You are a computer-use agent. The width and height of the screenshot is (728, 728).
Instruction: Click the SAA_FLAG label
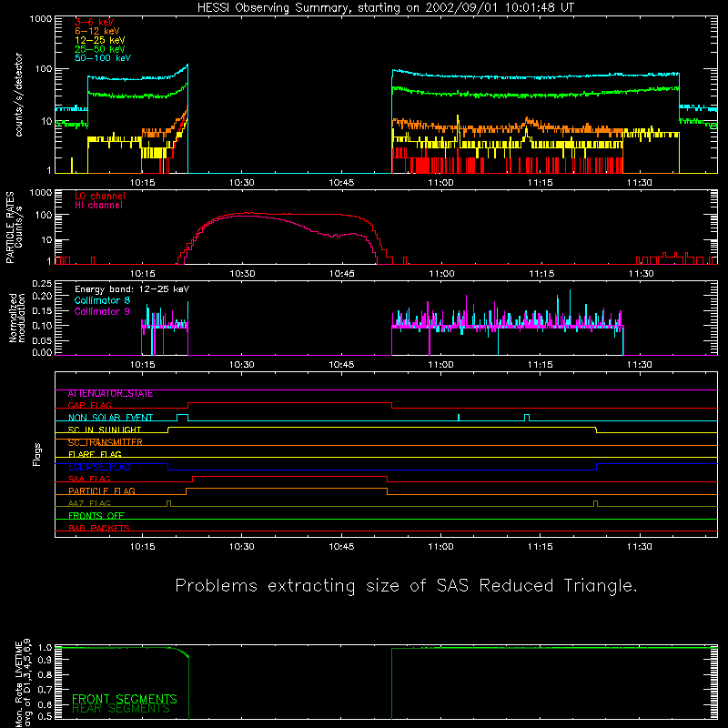(x=89, y=480)
